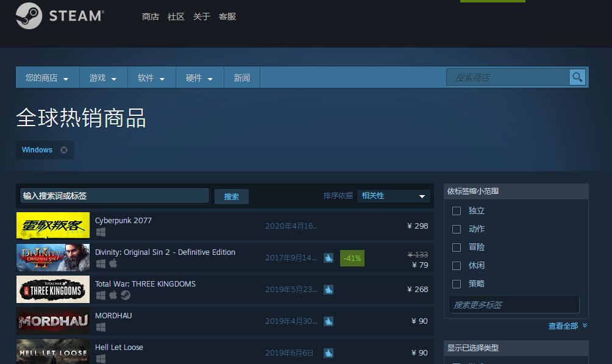The height and width of the screenshot is (364, 612).
Task: Click the -41% discount badge
Action: click(352, 258)
